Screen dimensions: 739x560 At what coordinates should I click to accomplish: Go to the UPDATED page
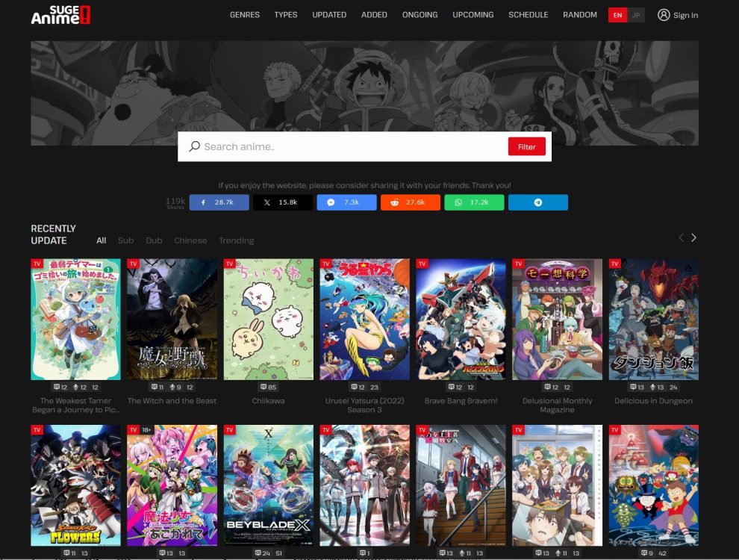pos(329,15)
